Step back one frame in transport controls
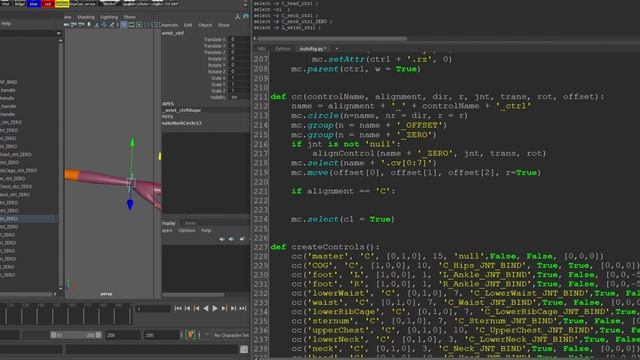This screenshot has width=640, height=360. point(187,308)
